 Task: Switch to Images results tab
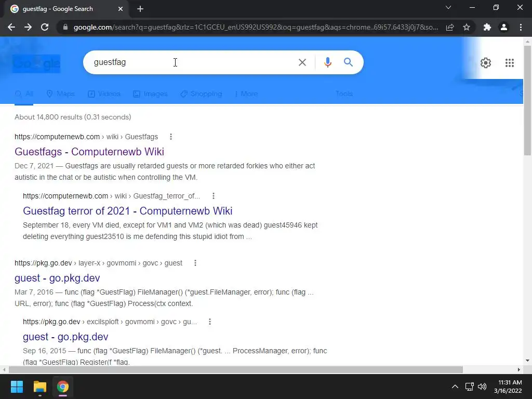(150, 94)
